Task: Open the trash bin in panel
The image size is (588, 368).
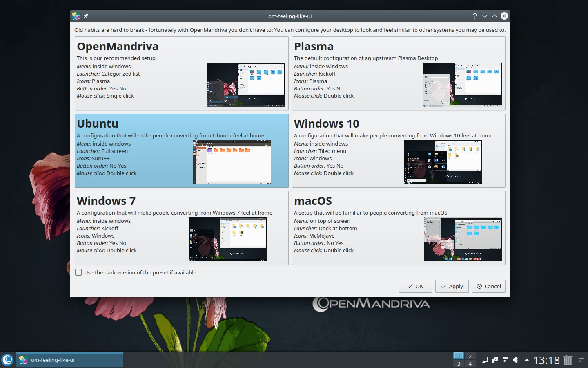Action: (x=568, y=360)
